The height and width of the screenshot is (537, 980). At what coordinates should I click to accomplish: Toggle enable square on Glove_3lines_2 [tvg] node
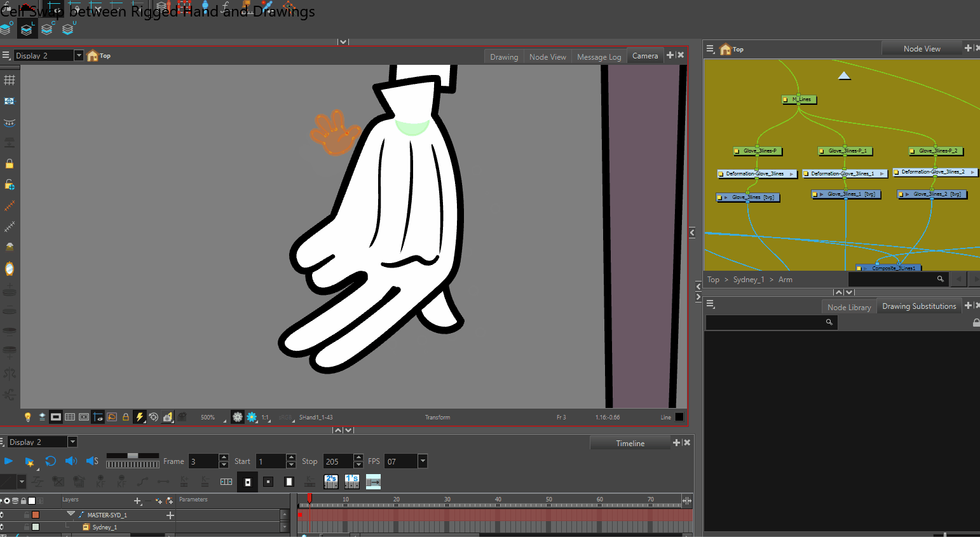coord(901,194)
